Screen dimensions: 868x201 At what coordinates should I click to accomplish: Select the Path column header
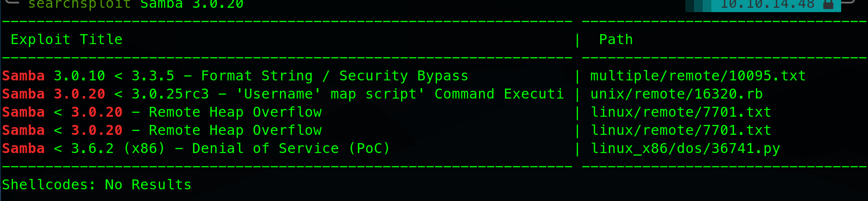click(616, 40)
